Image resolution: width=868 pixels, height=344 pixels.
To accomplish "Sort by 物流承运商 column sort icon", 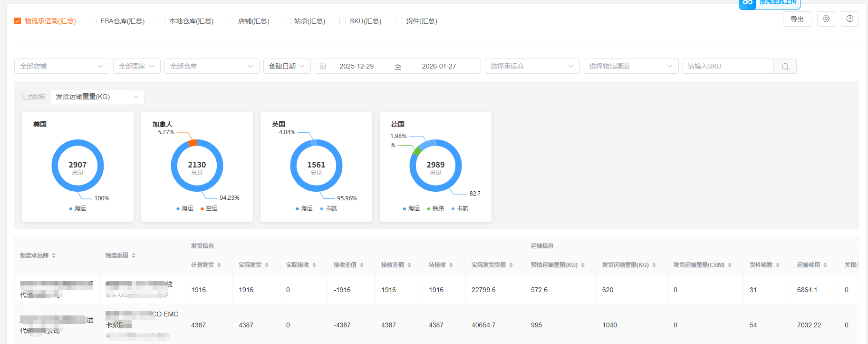I will [x=54, y=256].
